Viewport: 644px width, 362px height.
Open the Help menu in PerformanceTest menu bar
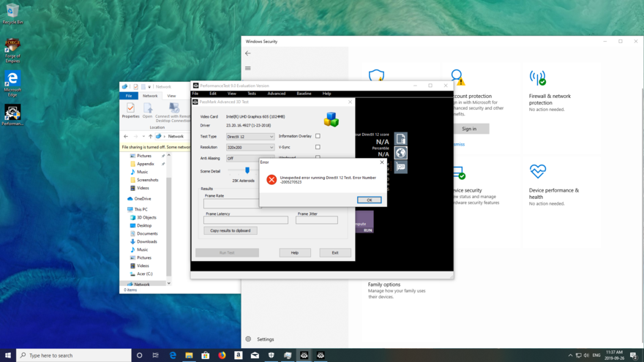pyautogui.click(x=326, y=94)
